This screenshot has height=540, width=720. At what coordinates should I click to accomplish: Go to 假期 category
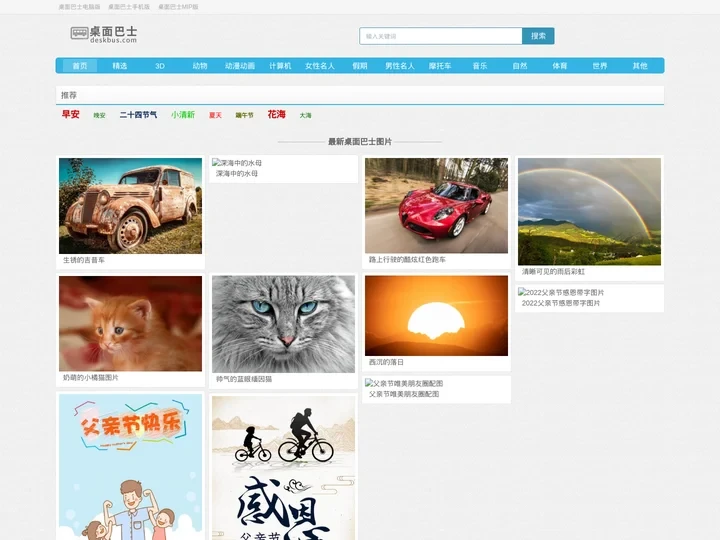(360, 66)
